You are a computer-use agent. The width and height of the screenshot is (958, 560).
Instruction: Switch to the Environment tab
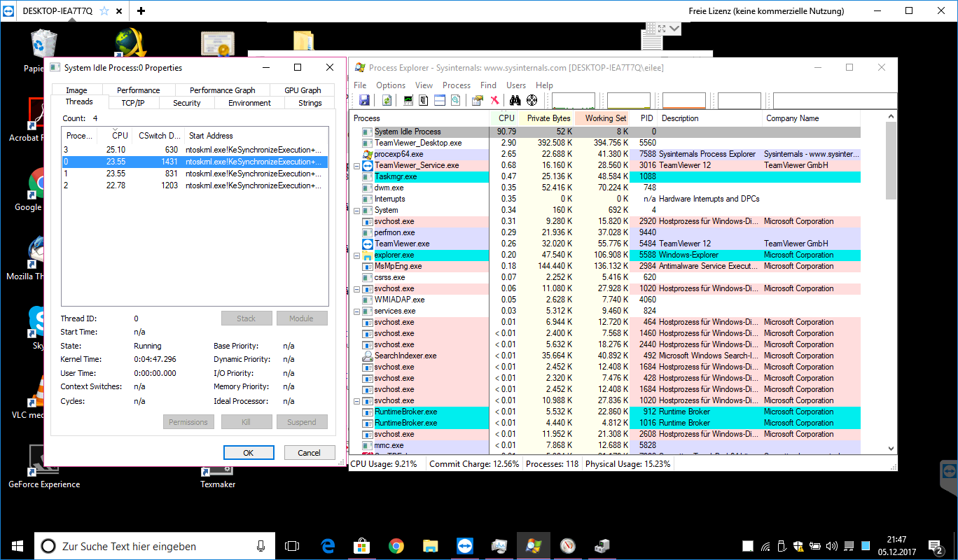tap(249, 103)
